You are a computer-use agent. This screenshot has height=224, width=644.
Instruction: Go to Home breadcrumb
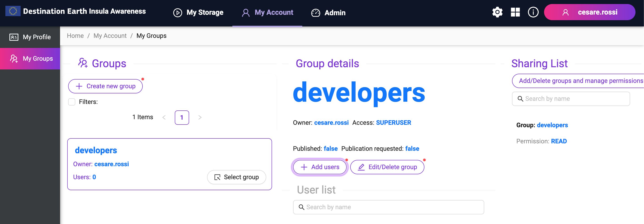[x=75, y=36]
